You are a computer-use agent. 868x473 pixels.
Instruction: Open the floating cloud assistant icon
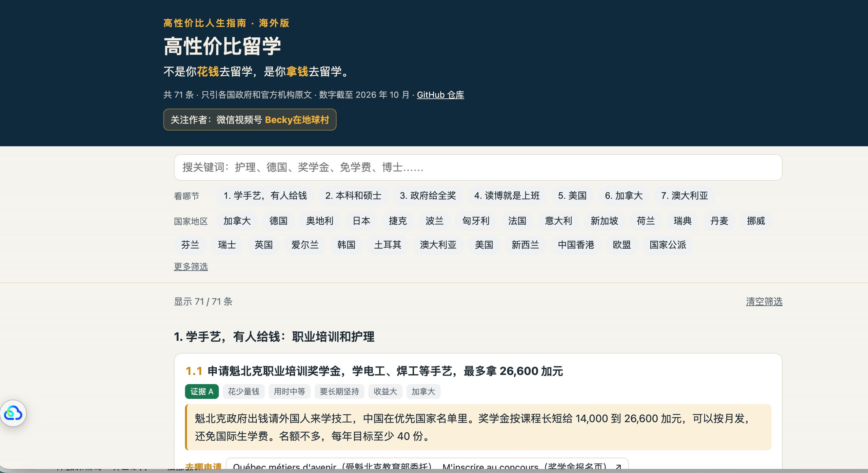(x=13, y=413)
